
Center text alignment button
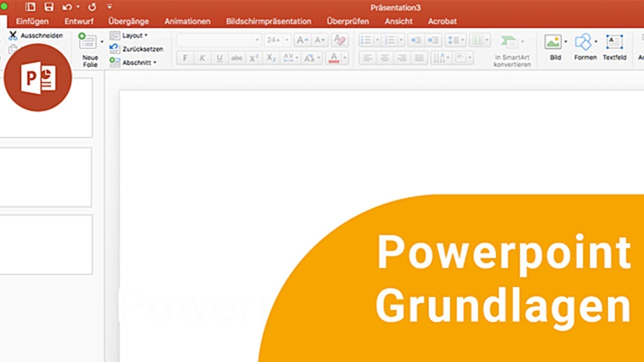coord(385,58)
